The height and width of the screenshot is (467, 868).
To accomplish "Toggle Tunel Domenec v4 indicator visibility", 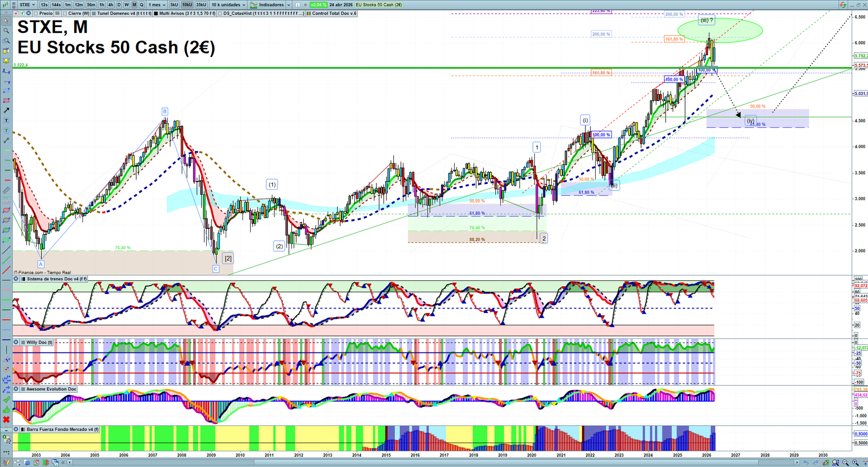I will (x=94, y=14).
